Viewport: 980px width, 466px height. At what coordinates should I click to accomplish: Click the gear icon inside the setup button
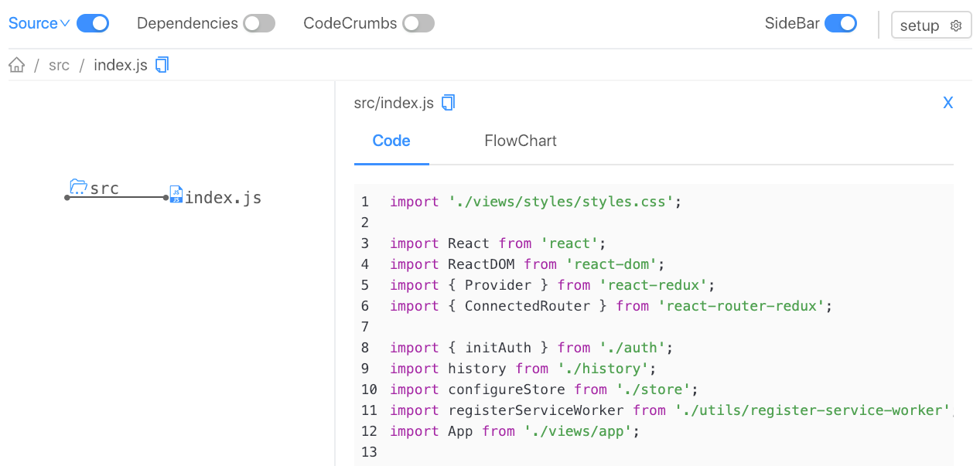pyautogui.click(x=954, y=25)
